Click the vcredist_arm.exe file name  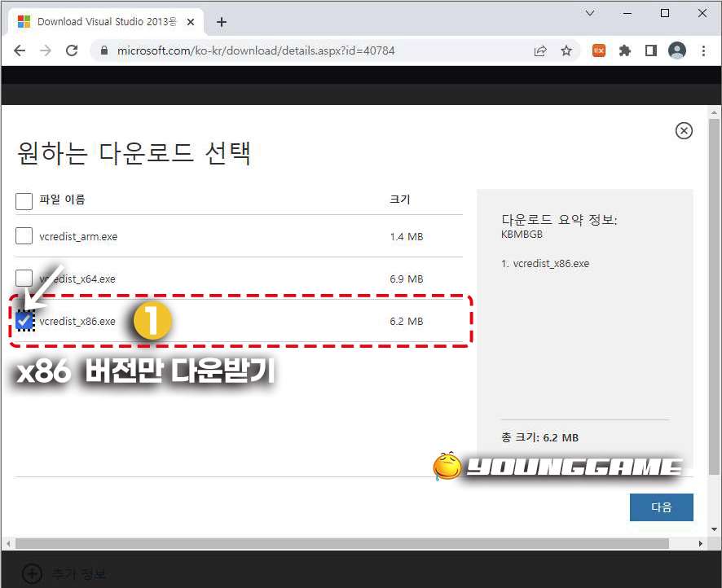click(x=78, y=236)
